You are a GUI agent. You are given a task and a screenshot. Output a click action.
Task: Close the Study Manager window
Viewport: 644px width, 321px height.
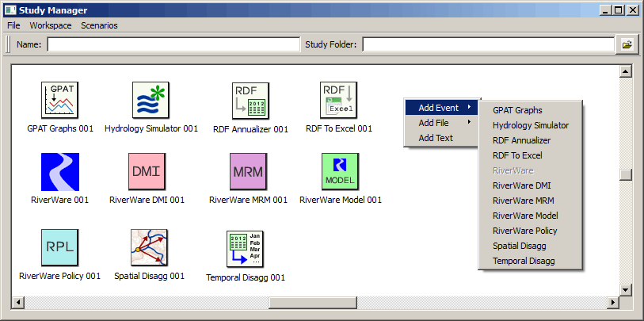632,10
